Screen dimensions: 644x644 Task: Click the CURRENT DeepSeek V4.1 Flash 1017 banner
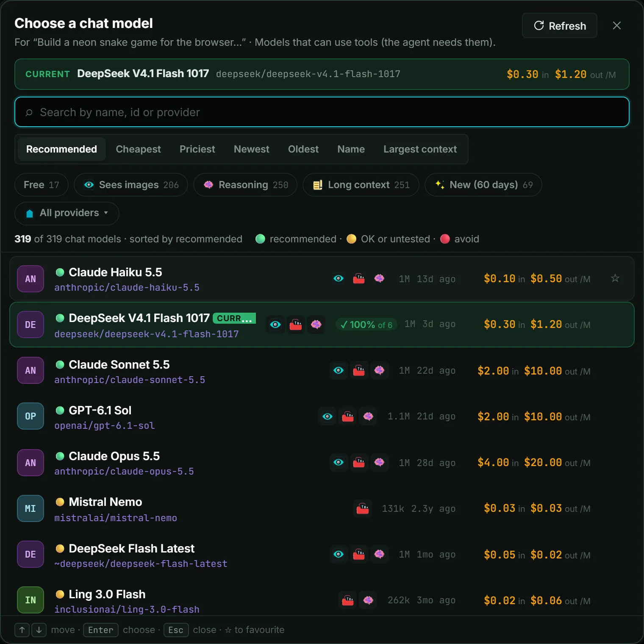tap(322, 74)
